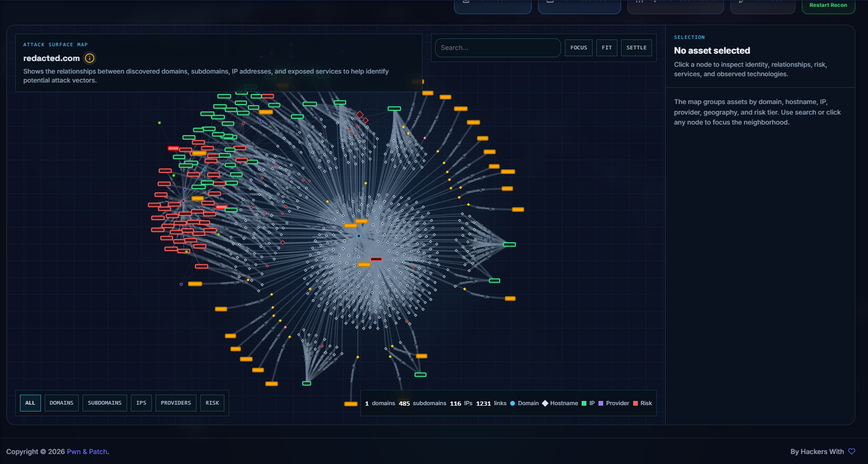This screenshot has width=868, height=464.
Task: Open the info icon beside redacted.com
Action: coord(90,58)
